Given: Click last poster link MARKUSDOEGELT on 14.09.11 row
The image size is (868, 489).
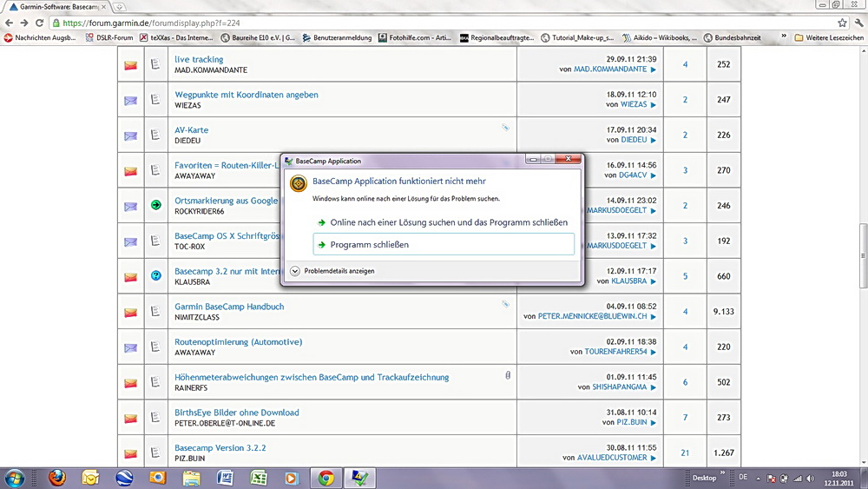Looking at the screenshot, I should 616,210.
